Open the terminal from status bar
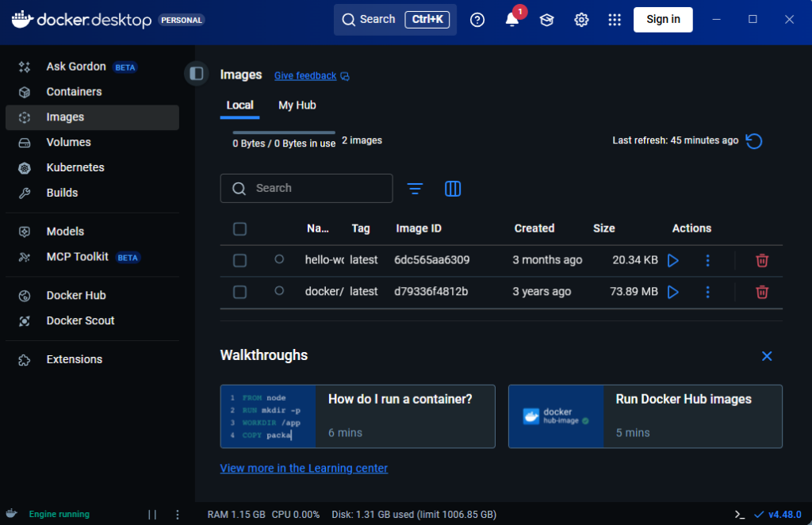 (739, 514)
